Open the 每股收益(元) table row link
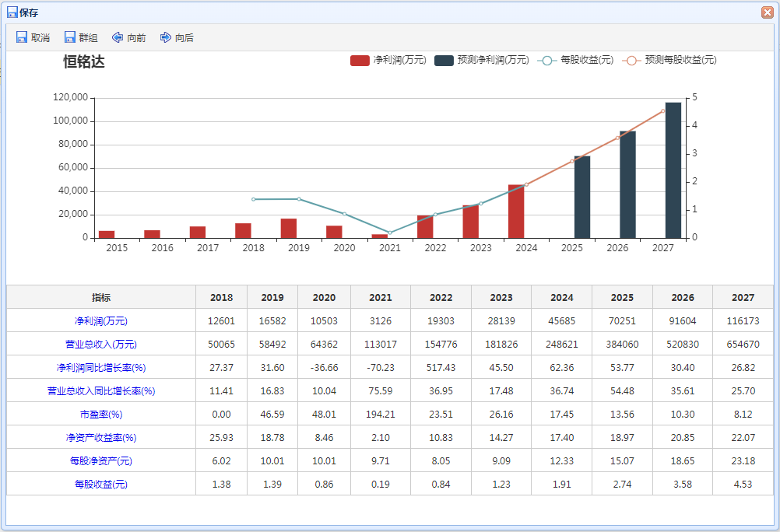This screenshot has width=780, height=532. coord(101,485)
